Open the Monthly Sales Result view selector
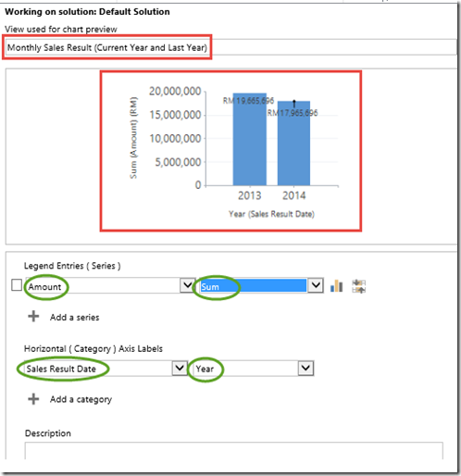This screenshot has width=461, height=476. [230, 47]
